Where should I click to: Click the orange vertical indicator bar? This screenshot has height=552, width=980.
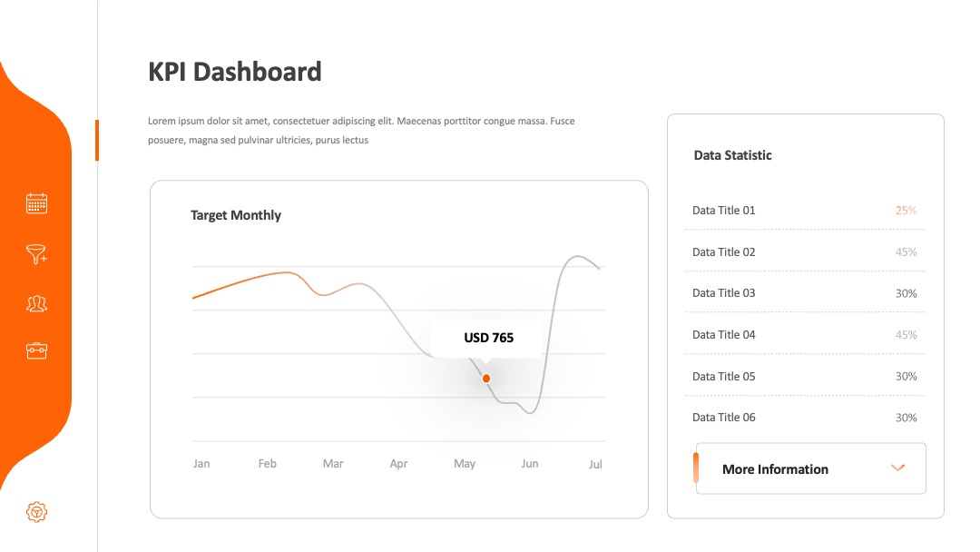[97, 140]
